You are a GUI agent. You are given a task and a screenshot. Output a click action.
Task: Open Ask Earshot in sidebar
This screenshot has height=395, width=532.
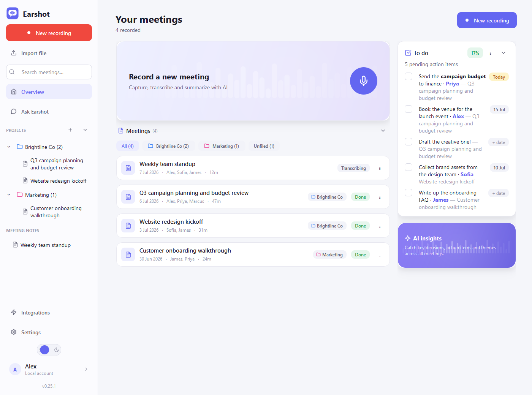[x=49, y=111]
